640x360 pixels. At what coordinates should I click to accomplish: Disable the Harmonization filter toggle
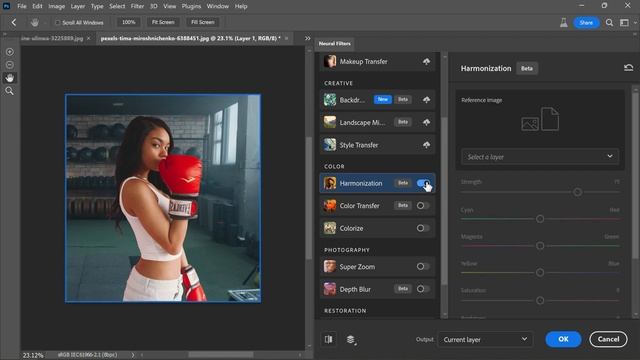click(x=423, y=183)
